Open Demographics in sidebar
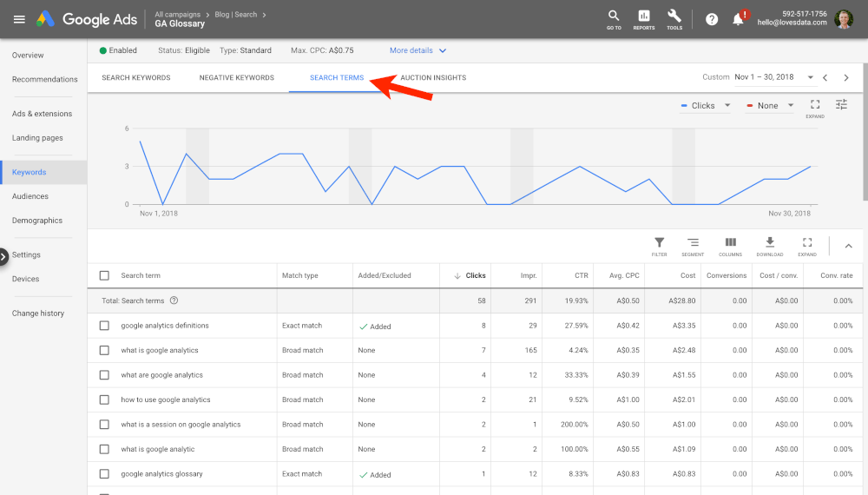The image size is (868, 495). point(37,221)
